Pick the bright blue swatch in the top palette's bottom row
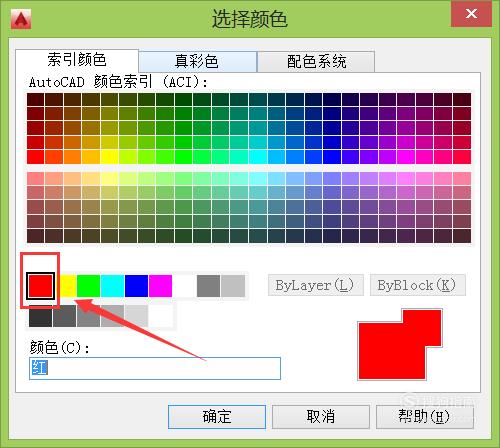The width and height of the screenshot is (500, 448). click(x=332, y=157)
